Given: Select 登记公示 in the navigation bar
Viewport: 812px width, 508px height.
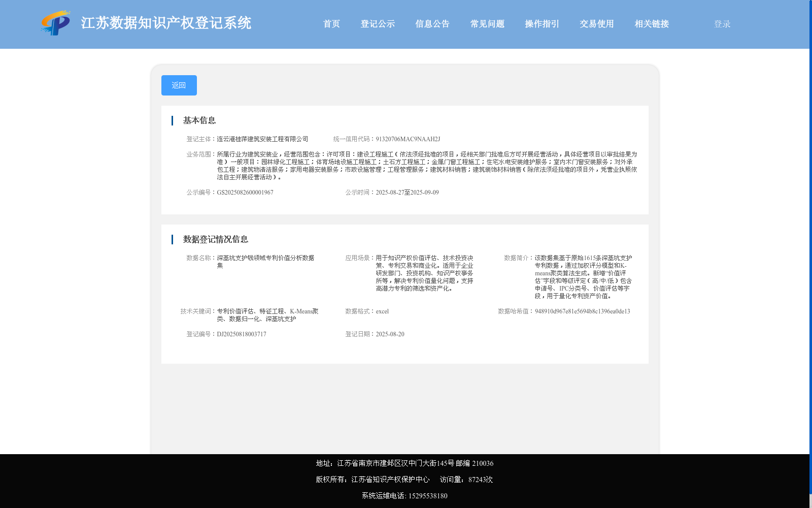Looking at the screenshot, I should tap(378, 23).
